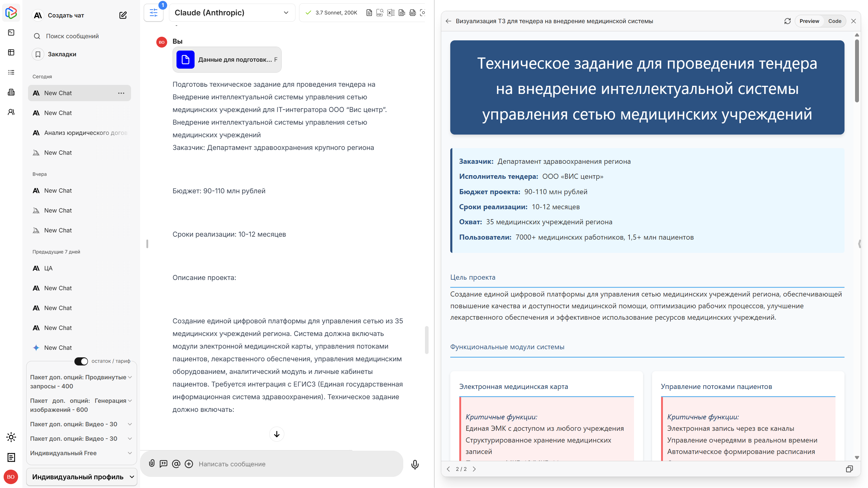The width and height of the screenshot is (868, 488).
Task: Click the paperclip attach file icon
Action: coord(152,464)
